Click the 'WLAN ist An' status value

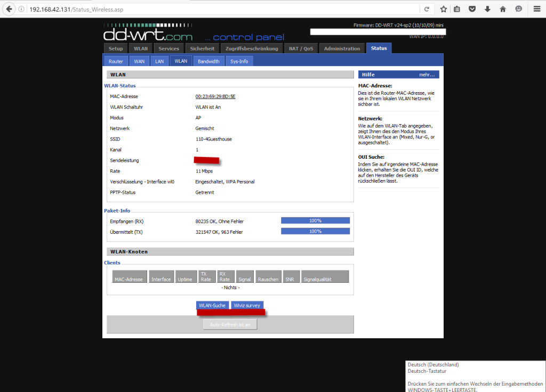[208, 107]
